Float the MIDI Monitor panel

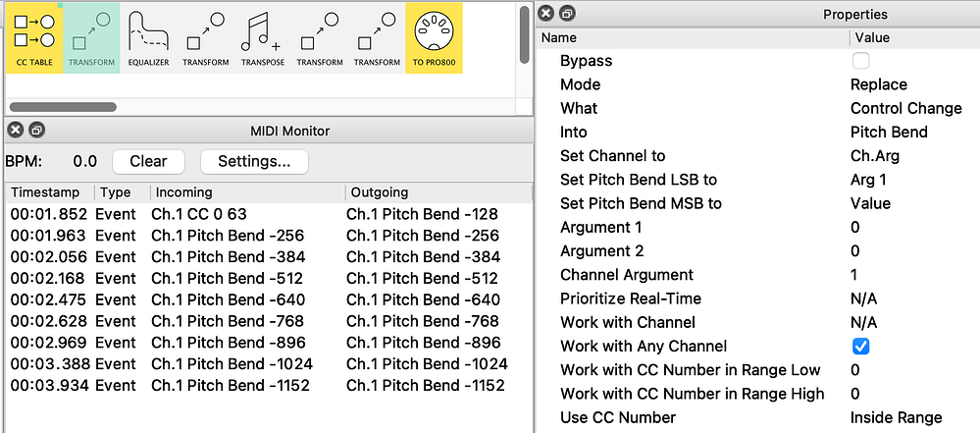point(35,131)
